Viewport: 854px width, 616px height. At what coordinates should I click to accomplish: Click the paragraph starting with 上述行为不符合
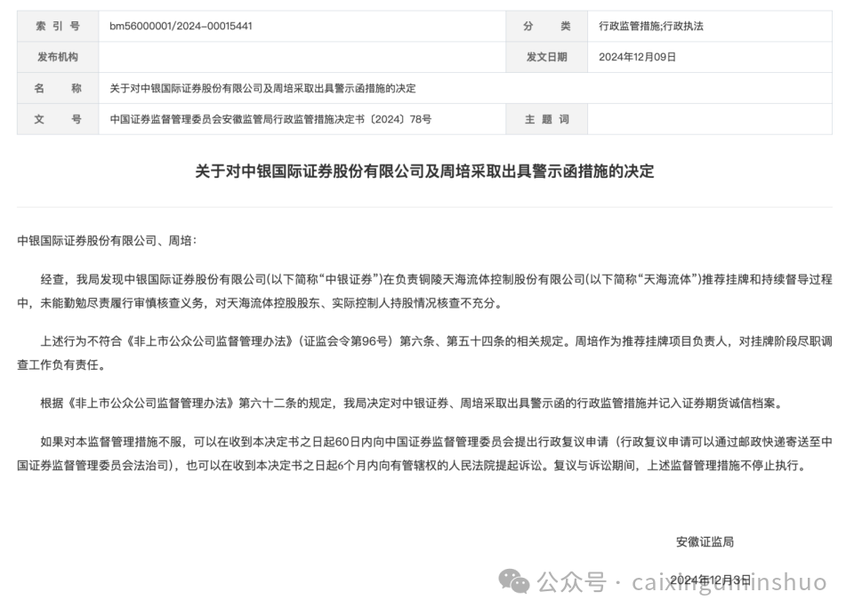[x=424, y=353]
